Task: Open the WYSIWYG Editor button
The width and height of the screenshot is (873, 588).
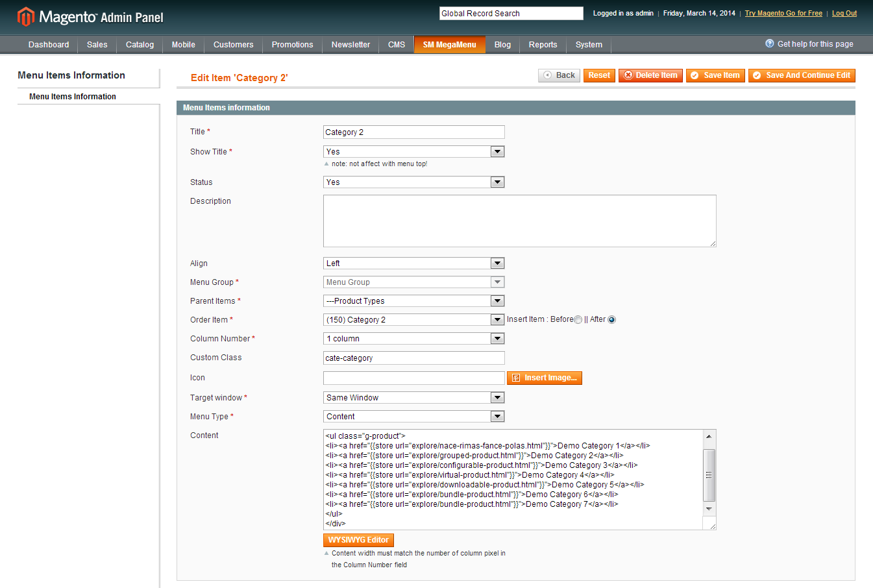Action: (358, 540)
